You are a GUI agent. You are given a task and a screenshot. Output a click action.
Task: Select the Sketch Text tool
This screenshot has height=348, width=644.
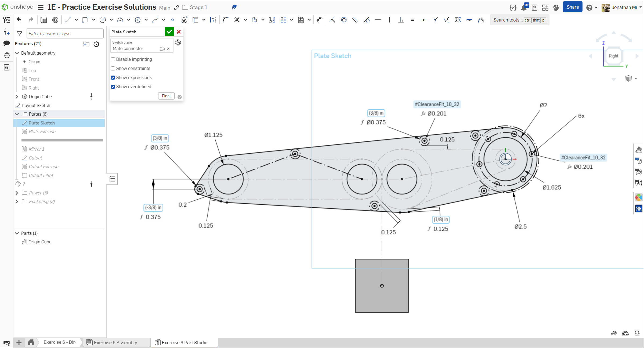[x=184, y=20]
